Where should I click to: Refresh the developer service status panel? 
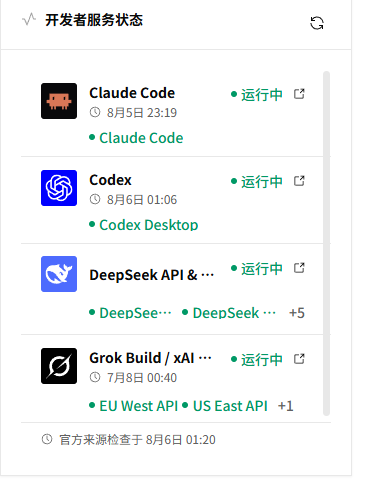317,23
